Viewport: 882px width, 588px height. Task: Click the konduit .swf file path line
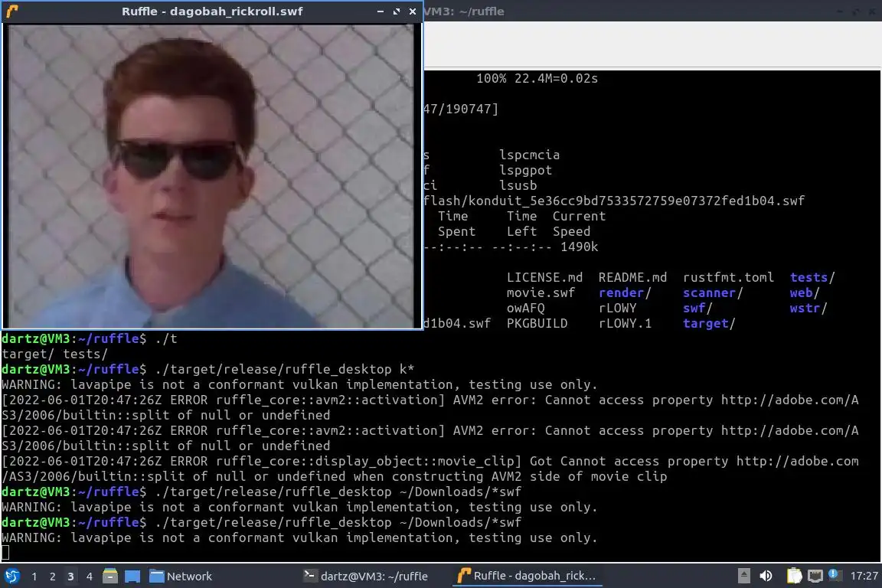click(x=614, y=201)
